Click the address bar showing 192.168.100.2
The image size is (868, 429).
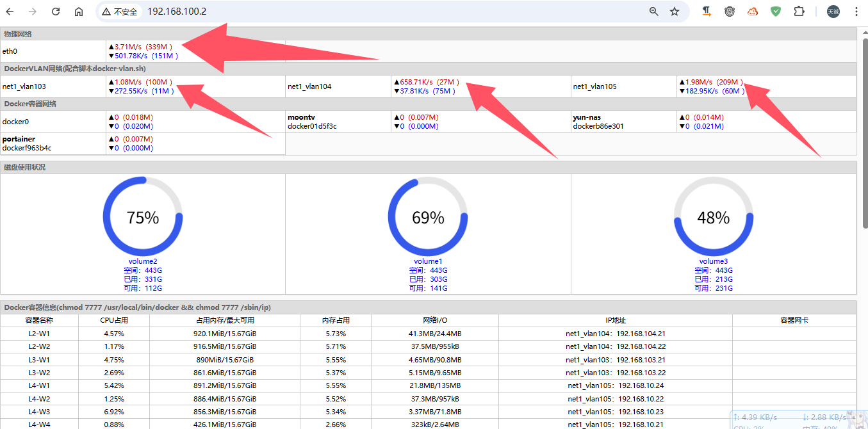point(384,12)
